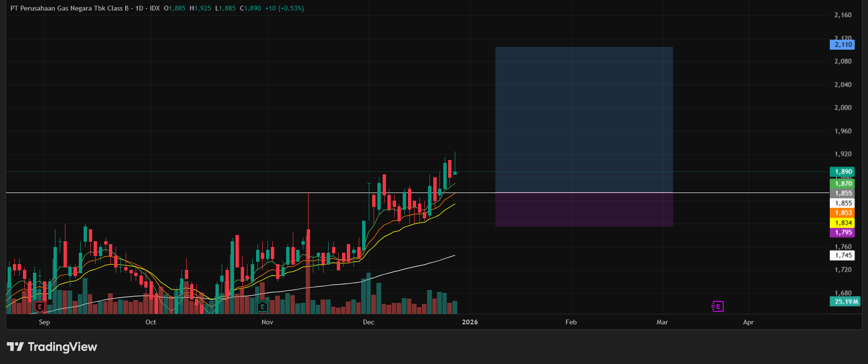
Task: Click the Oct label on time axis
Action: coord(150,322)
